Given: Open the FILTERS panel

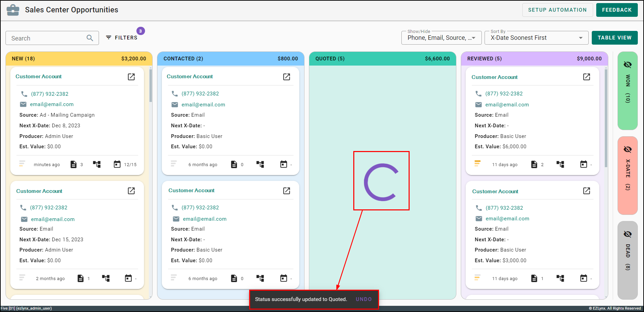Looking at the screenshot, I should 122,37.
